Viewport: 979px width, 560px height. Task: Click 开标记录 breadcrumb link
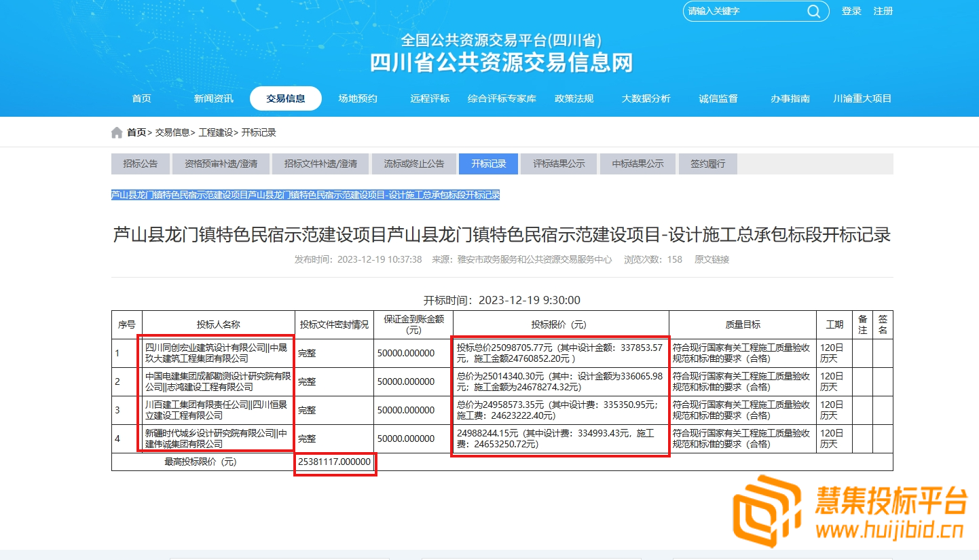coord(259,132)
